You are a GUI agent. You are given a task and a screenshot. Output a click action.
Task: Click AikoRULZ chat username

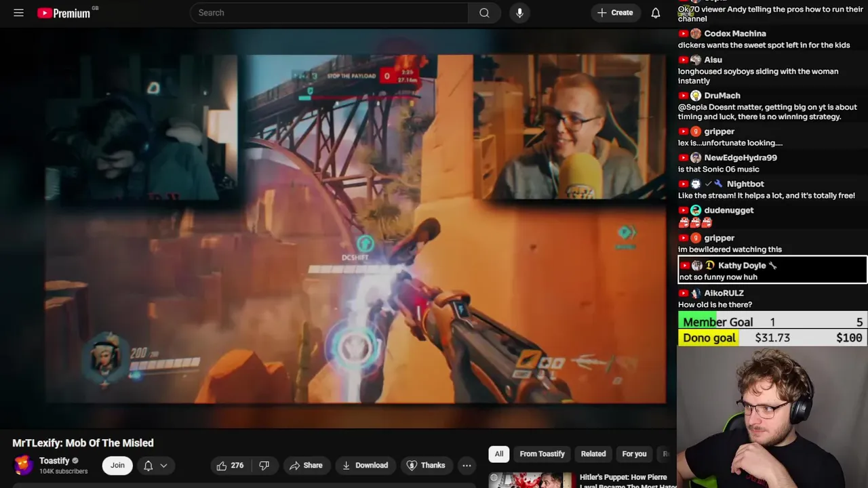[x=724, y=293]
